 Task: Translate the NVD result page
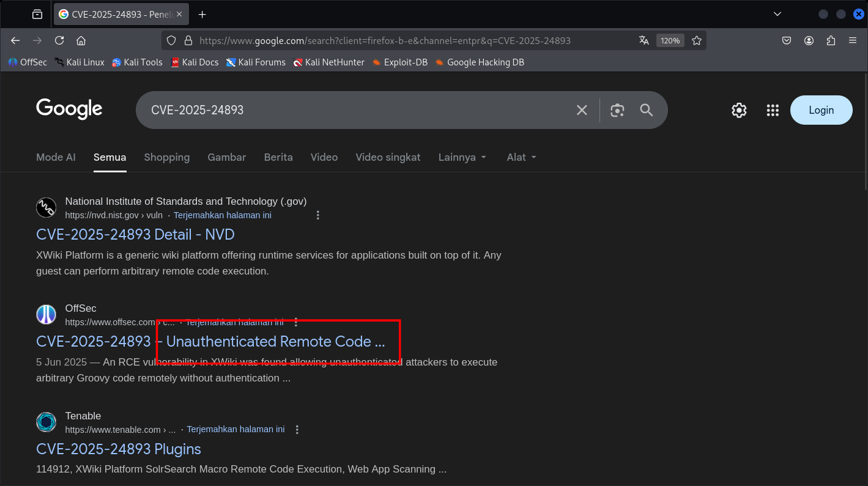pyautogui.click(x=223, y=215)
